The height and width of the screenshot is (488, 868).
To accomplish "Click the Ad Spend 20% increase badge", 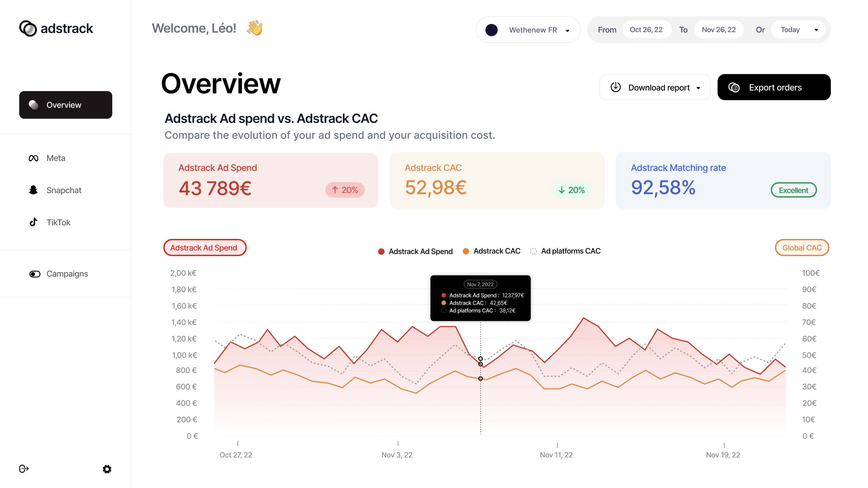I will (345, 190).
